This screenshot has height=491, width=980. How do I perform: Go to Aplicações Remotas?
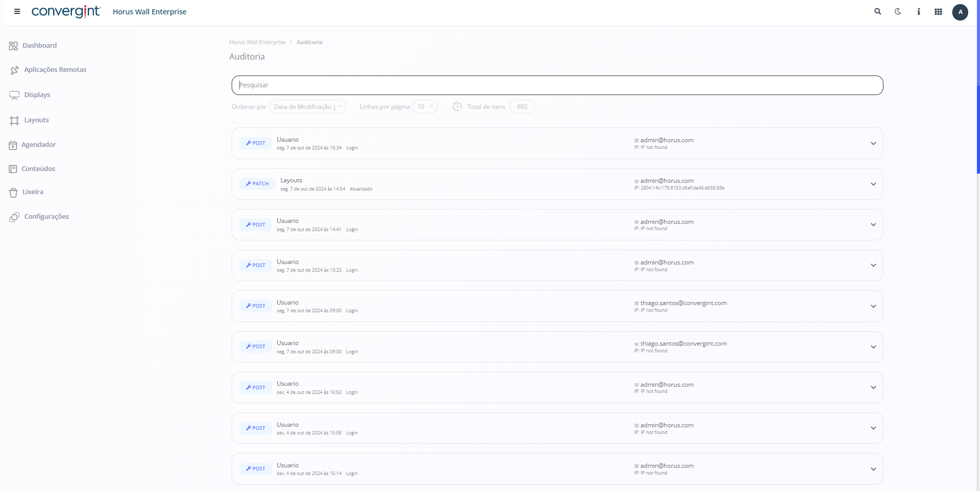[x=55, y=70]
